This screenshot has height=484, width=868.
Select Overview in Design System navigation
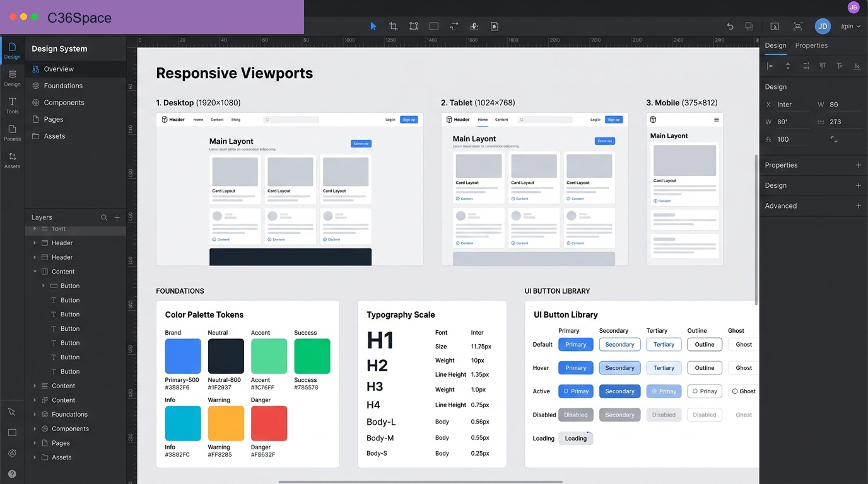[x=76, y=69]
